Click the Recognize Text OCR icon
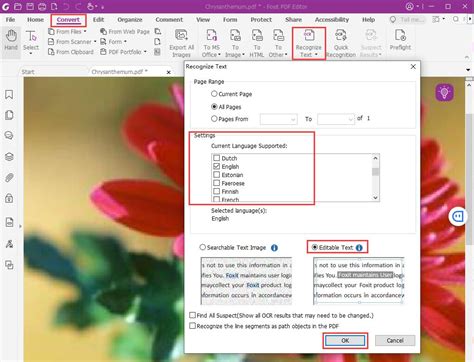 point(309,36)
